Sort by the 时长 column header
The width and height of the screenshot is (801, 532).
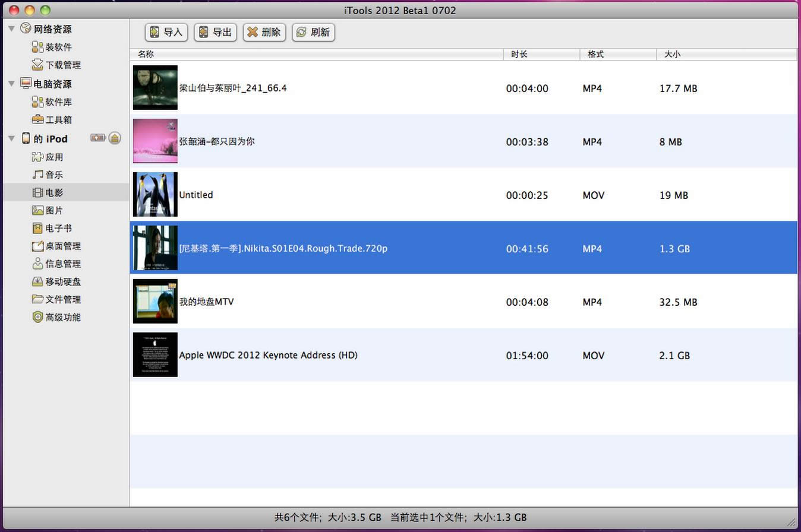(541, 54)
